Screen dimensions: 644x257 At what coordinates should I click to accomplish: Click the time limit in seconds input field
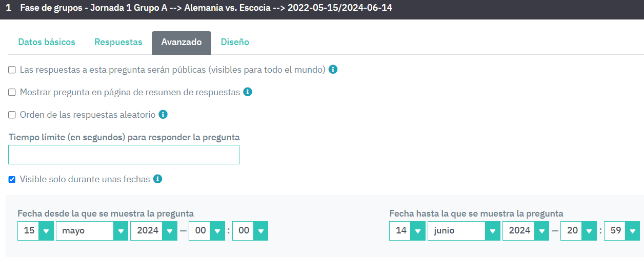[124, 155]
